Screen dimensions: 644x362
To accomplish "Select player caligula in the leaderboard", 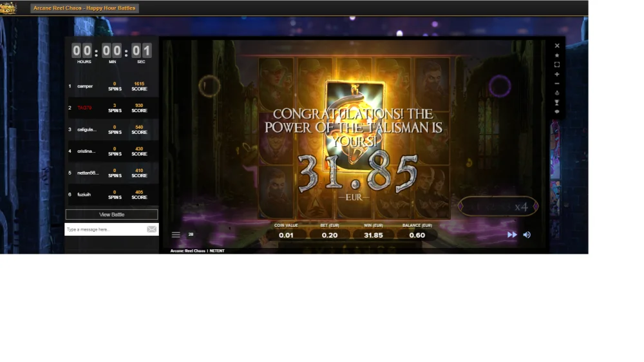I will [x=87, y=129].
